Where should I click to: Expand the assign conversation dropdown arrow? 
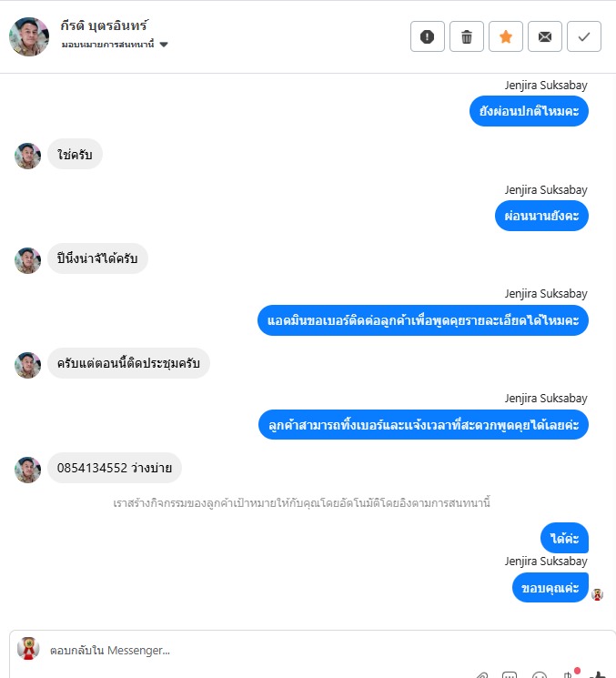pos(164,45)
